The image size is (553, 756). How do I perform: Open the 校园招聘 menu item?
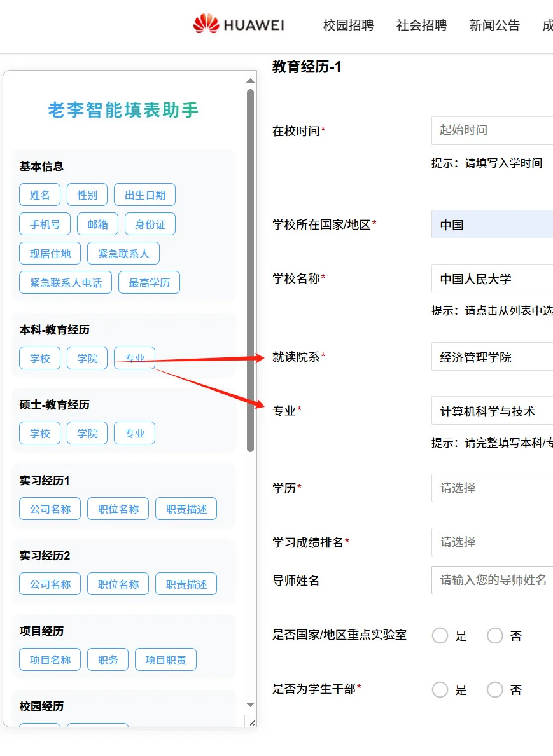coord(348,25)
